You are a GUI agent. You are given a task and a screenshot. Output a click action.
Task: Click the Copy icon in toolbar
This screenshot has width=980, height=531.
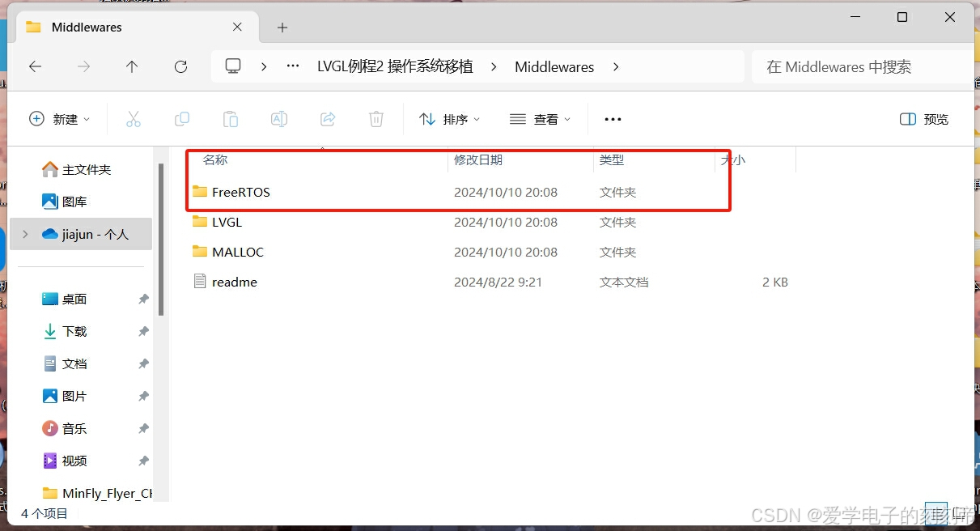182,119
